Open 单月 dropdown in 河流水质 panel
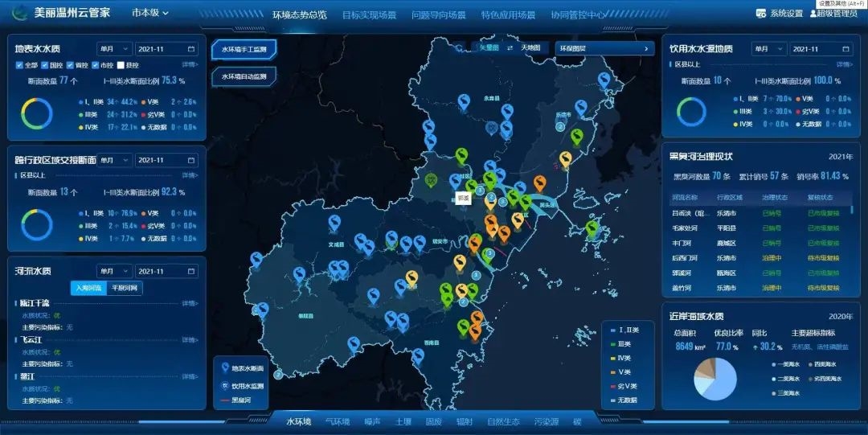 113,272
